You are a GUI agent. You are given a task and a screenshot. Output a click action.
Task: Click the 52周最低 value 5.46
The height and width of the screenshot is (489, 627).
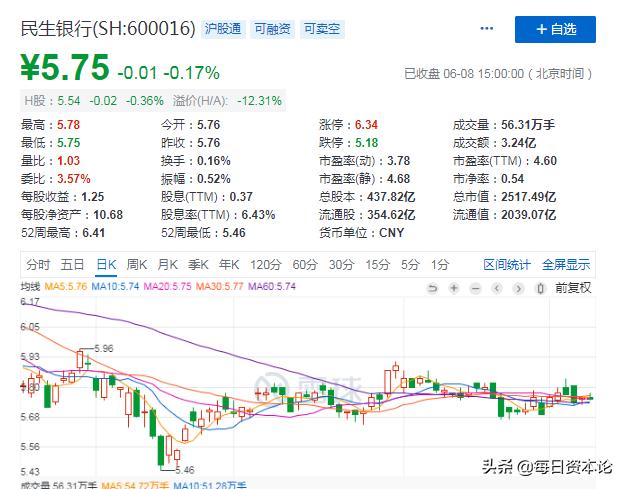234,233
